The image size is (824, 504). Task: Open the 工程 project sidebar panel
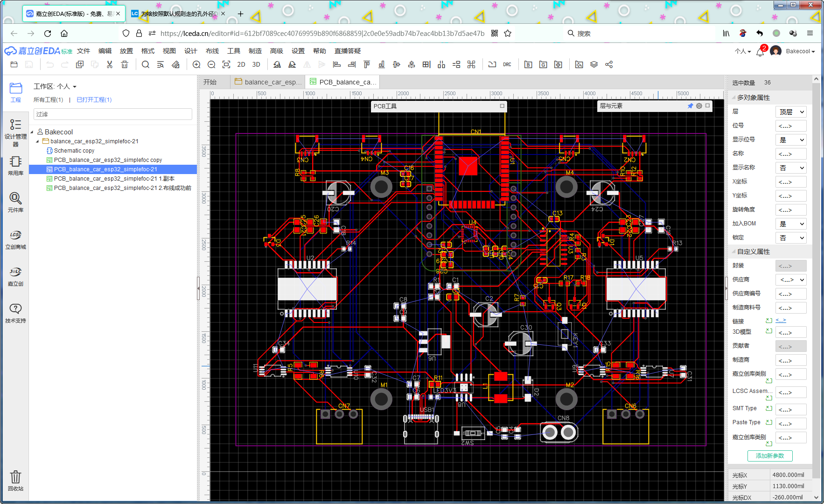pos(16,92)
